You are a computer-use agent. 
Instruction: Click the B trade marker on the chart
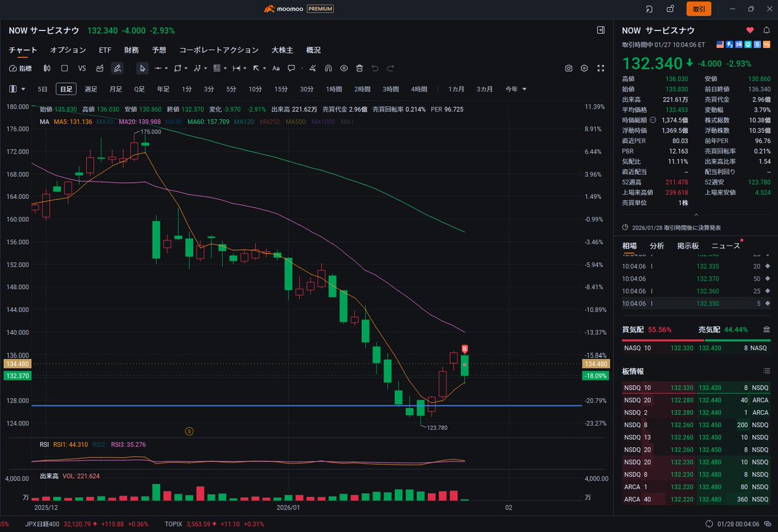pos(465,349)
